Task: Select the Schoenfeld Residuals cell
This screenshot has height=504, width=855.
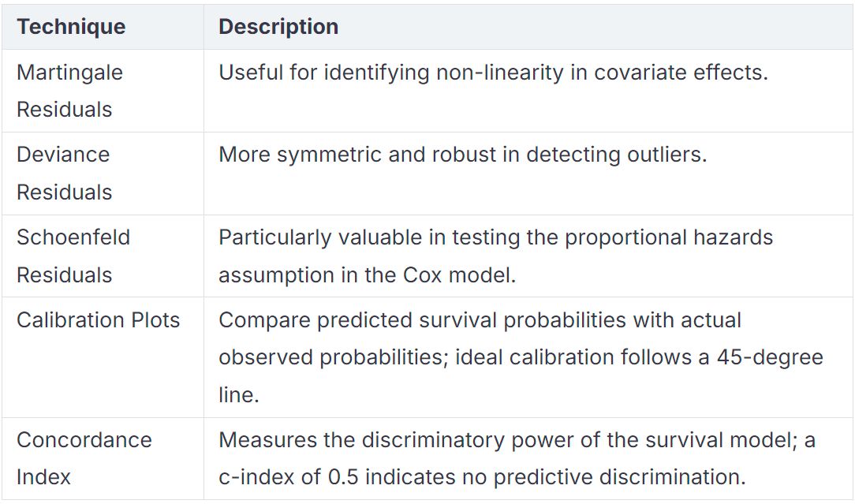Action: (x=103, y=256)
